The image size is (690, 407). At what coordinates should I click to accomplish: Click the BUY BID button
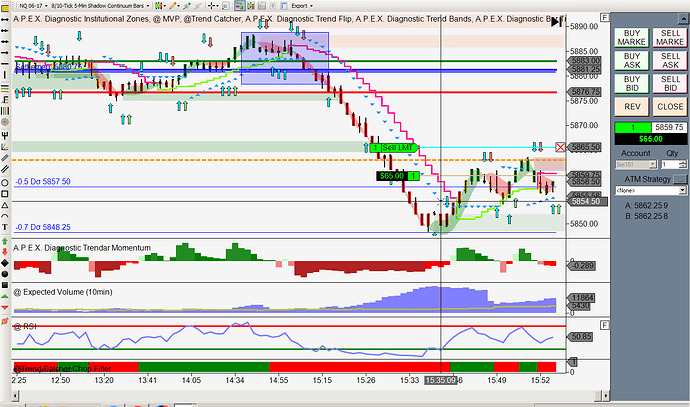[631, 84]
